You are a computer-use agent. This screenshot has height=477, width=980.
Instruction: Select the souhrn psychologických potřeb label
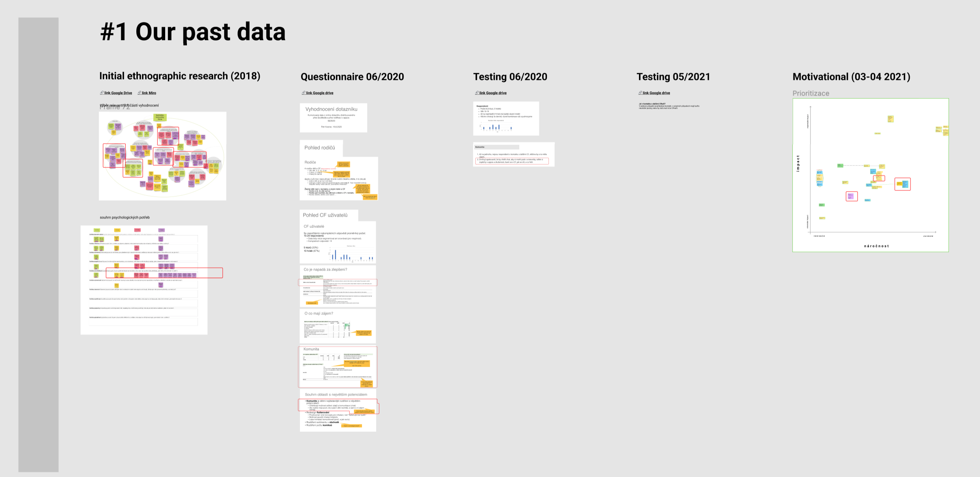pyautogui.click(x=124, y=218)
